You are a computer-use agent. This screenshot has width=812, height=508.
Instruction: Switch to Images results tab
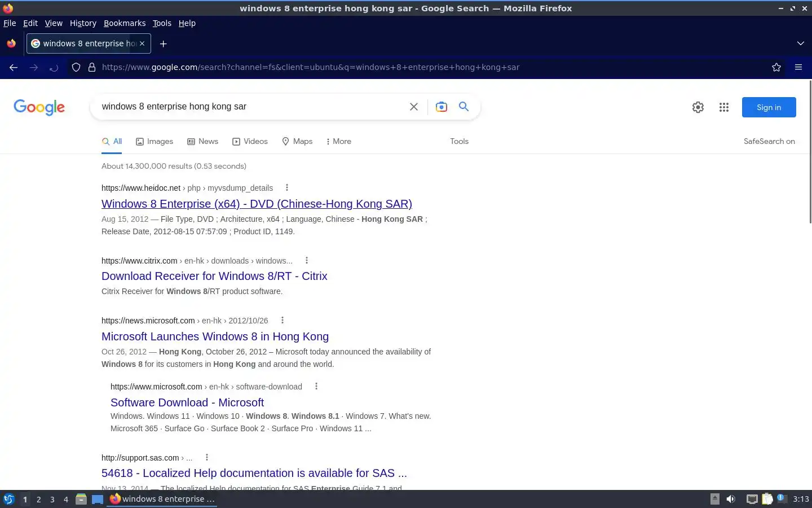tap(155, 142)
